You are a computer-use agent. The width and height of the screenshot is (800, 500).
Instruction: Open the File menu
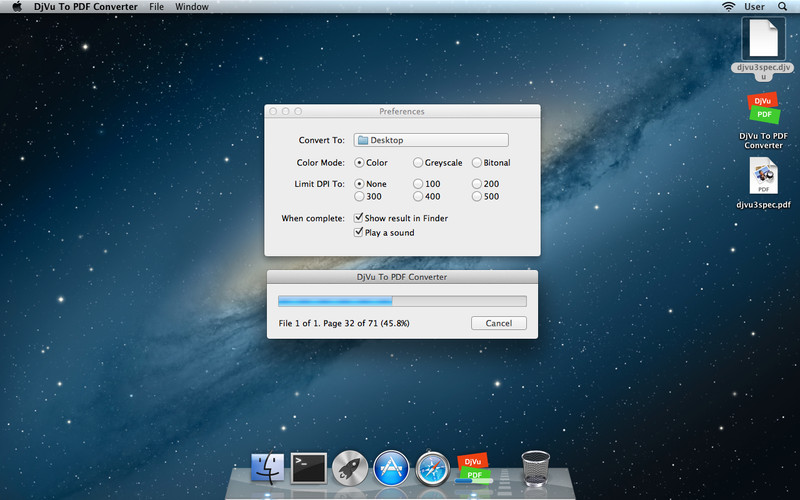tap(157, 7)
